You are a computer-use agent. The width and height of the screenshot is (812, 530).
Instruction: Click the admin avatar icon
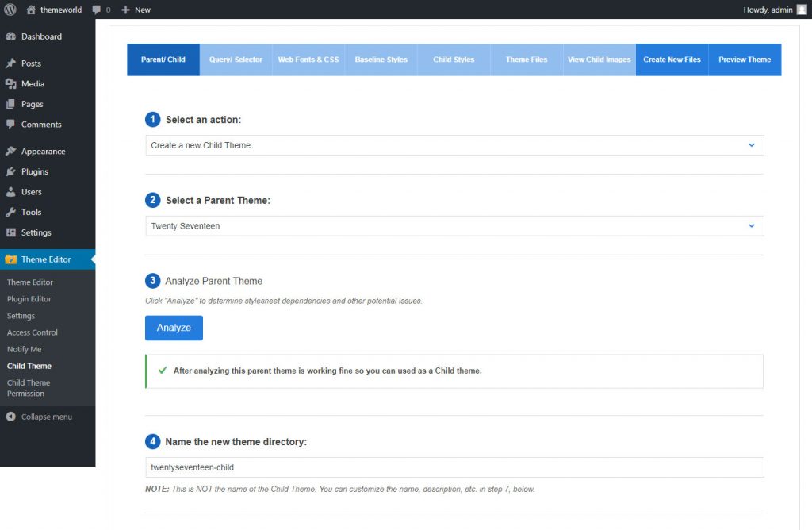[x=802, y=10]
